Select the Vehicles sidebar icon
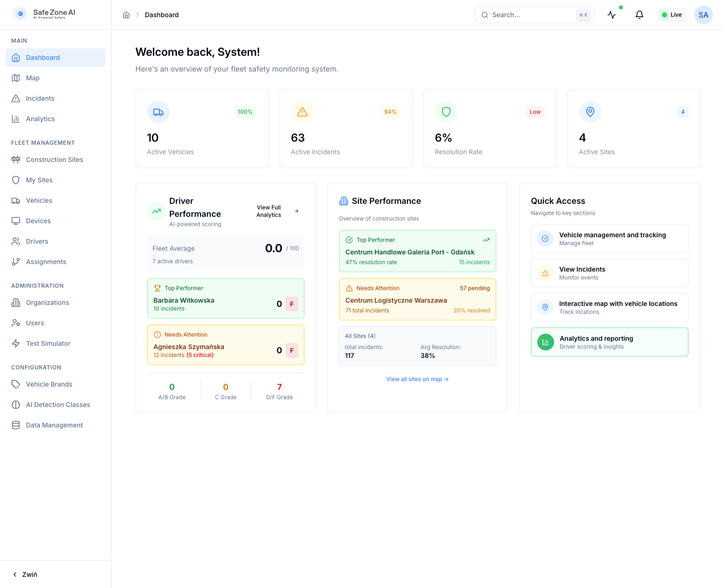This screenshot has height=588, width=724. 16,200
